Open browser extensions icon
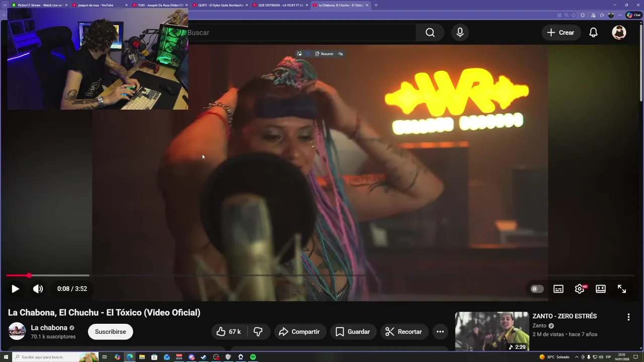 point(583,15)
